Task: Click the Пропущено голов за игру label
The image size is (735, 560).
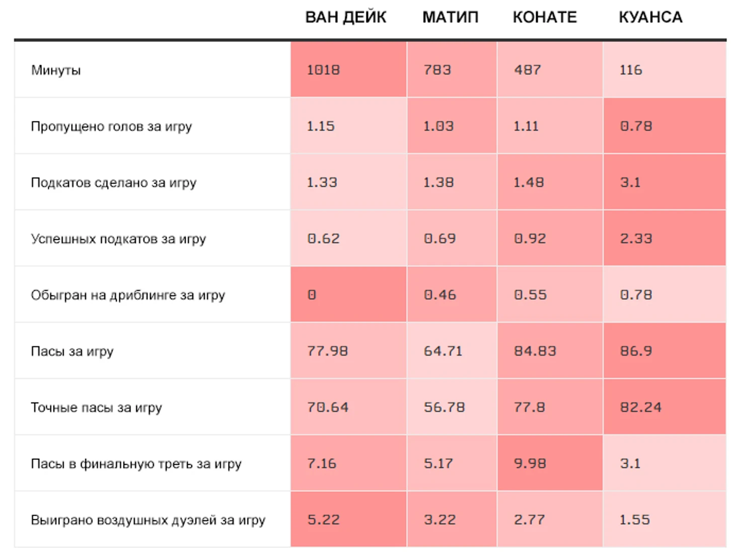Action: click(111, 126)
